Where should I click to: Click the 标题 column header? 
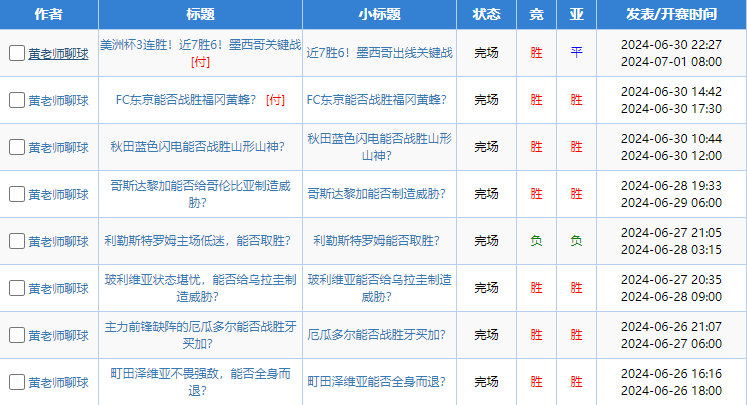(x=200, y=14)
